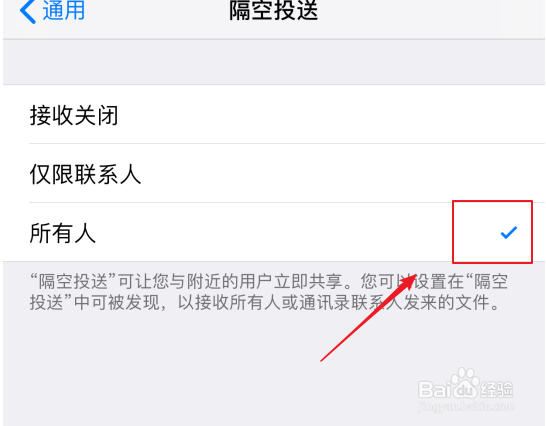This screenshot has width=546, height=426.
Task: Select the 接收关闭 option
Action: pyautogui.click(x=274, y=114)
